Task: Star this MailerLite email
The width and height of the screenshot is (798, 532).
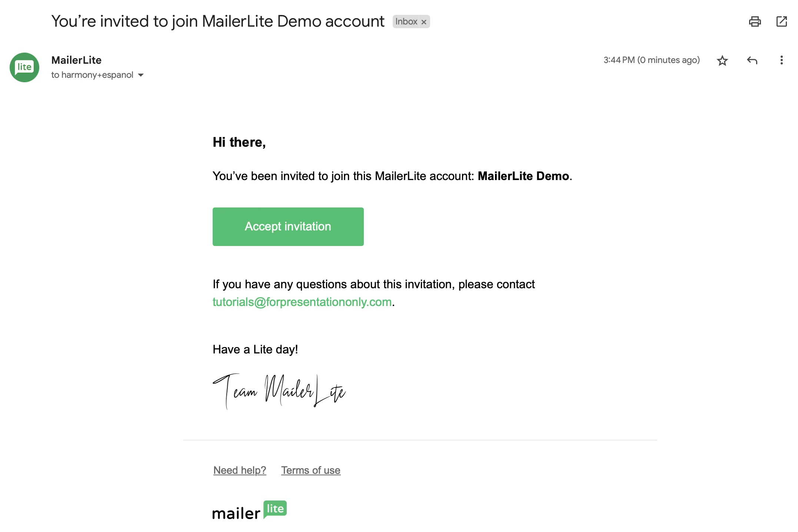Action: [x=722, y=60]
